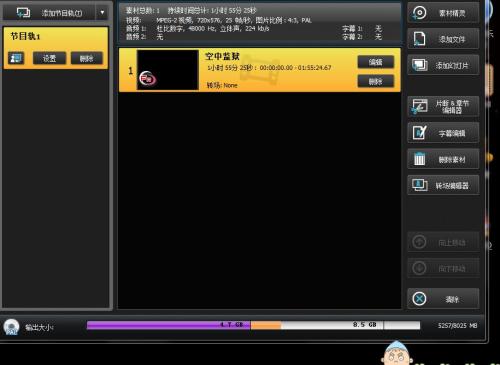Select the 节目轨1 track title
Viewport: 500px width, 365px height.
click(25, 36)
